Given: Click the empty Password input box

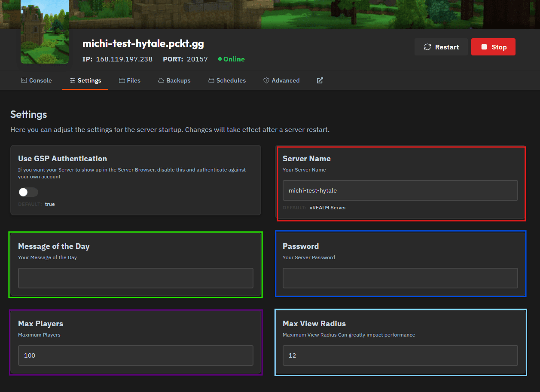Looking at the screenshot, I should pyautogui.click(x=400, y=278).
